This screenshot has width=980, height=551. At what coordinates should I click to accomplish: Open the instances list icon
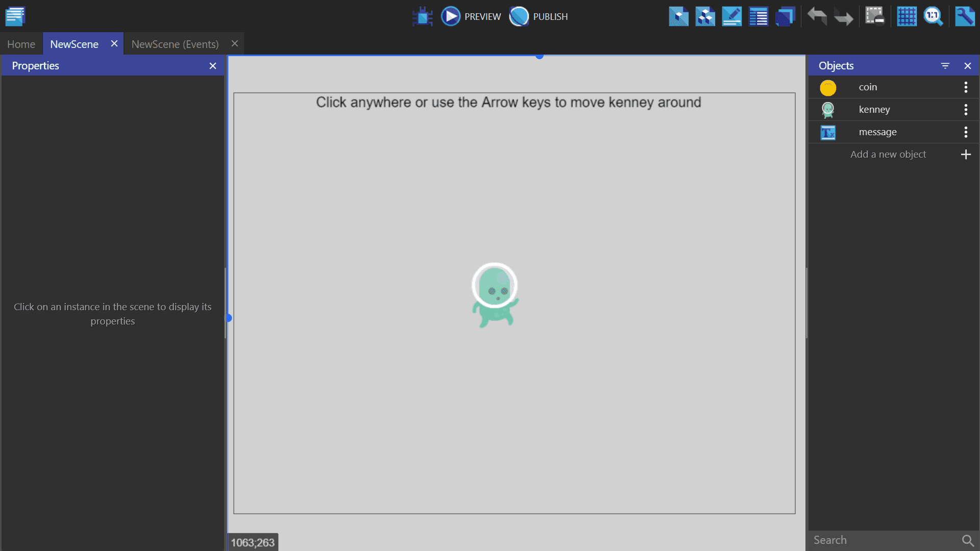pyautogui.click(x=758, y=16)
